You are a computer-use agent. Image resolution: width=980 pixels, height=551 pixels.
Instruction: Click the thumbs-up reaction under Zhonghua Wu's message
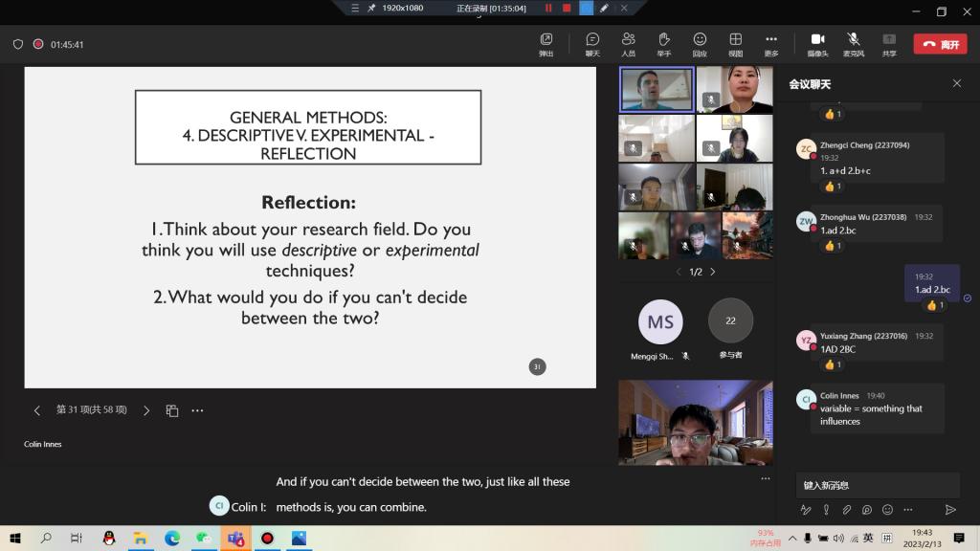pyautogui.click(x=833, y=246)
